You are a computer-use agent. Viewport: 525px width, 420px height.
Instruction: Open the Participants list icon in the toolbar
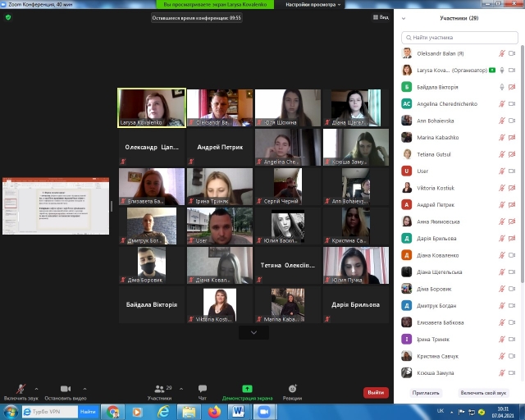click(159, 389)
